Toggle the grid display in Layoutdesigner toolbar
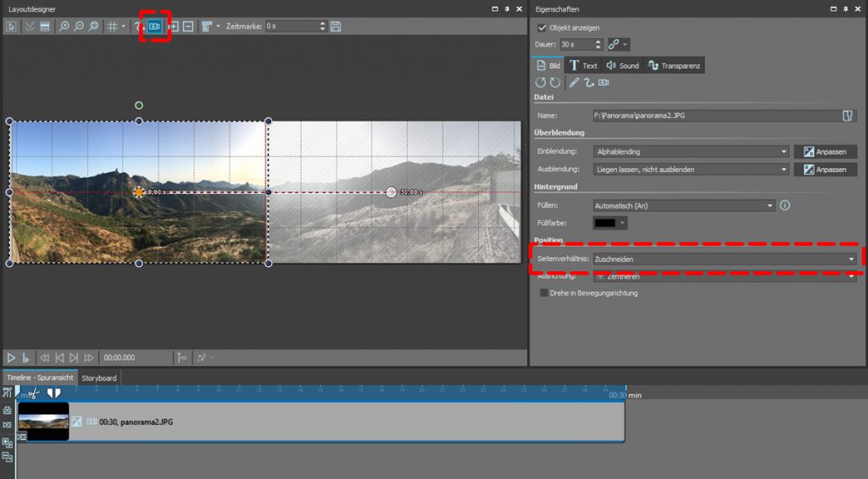This screenshot has width=868, height=479. (x=112, y=26)
